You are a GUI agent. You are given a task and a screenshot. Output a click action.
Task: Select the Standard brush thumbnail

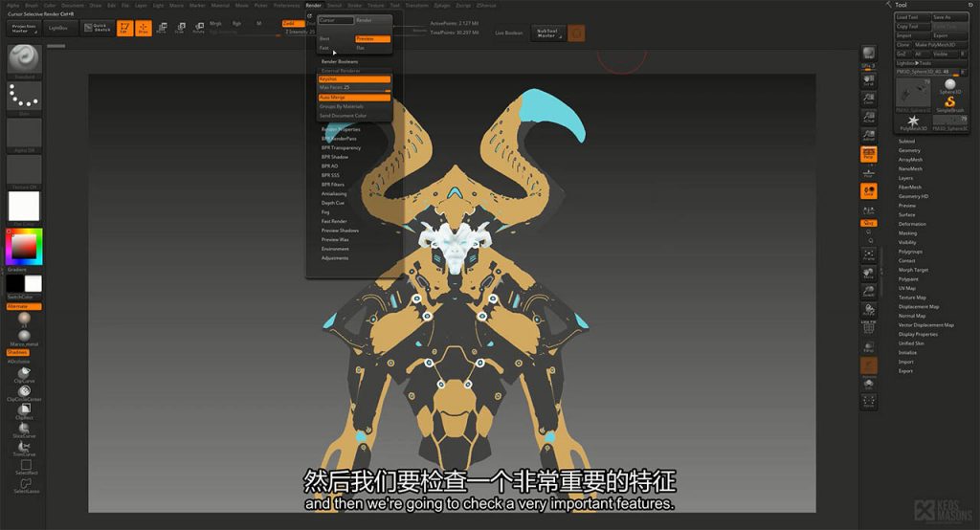click(24, 61)
